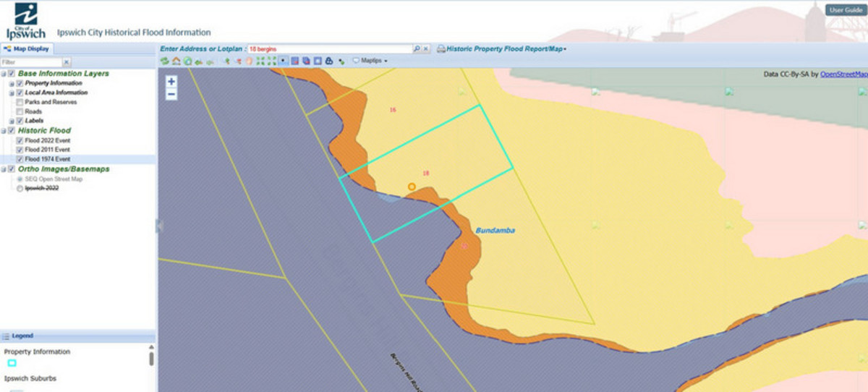Click the map zoom out minus button
This screenshot has height=392, width=868.
coord(171,95)
